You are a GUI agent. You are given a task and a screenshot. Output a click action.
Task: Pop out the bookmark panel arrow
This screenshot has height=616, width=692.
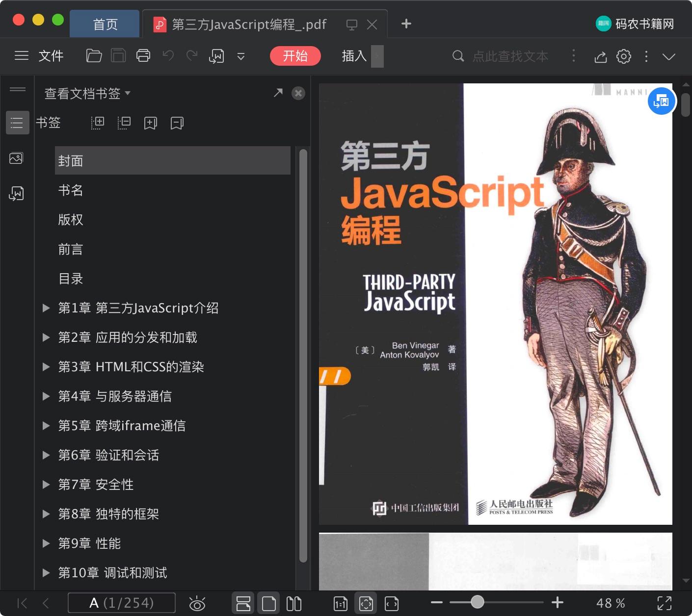pyautogui.click(x=278, y=93)
